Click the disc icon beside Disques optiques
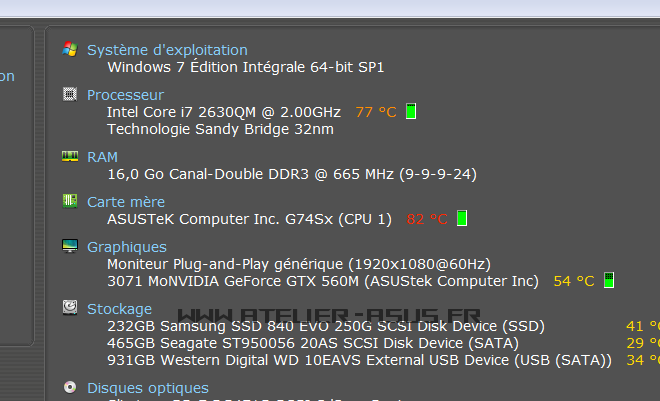 (x=70, y=387)
